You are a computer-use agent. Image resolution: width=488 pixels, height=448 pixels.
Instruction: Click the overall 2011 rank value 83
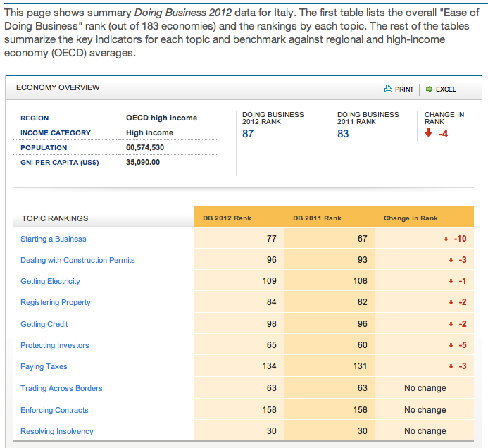[343, 134]
